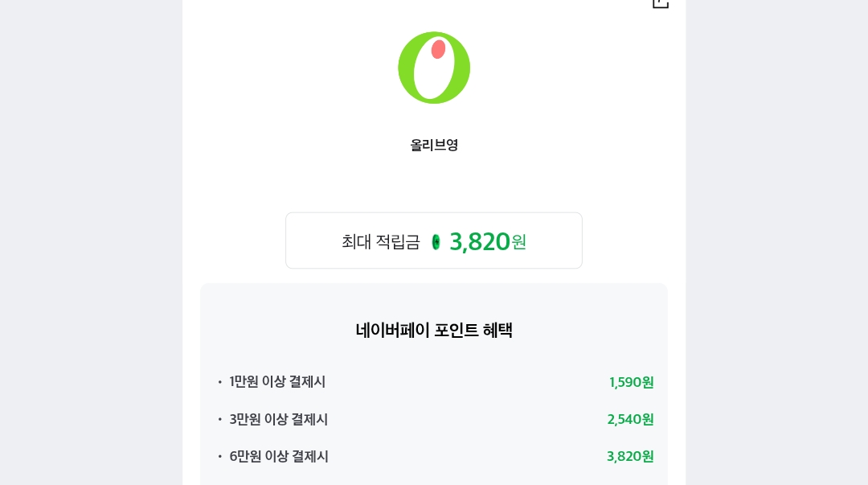Click the bullet beside 6만원 이상 결제시
The image size is (868, 485).
click(219, 456)
